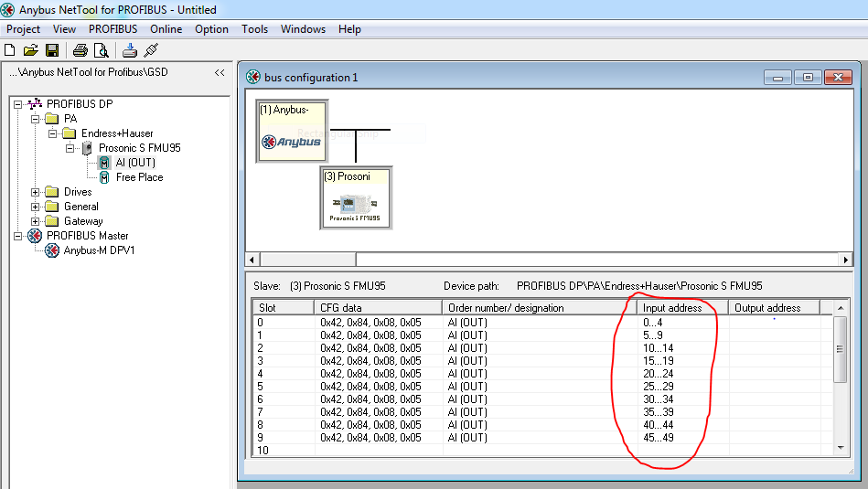Expand the General folder node
Viewport: 868px width, 489px height.
[x=35, y=207]
